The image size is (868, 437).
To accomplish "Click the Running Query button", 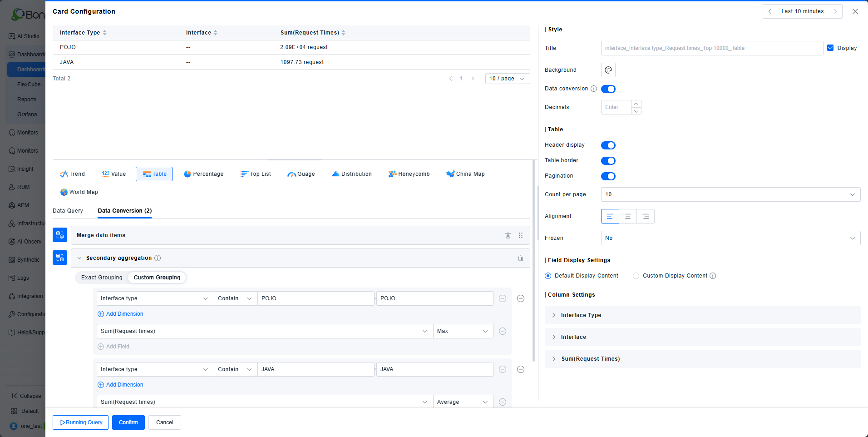I will click(x=80, y=422).
